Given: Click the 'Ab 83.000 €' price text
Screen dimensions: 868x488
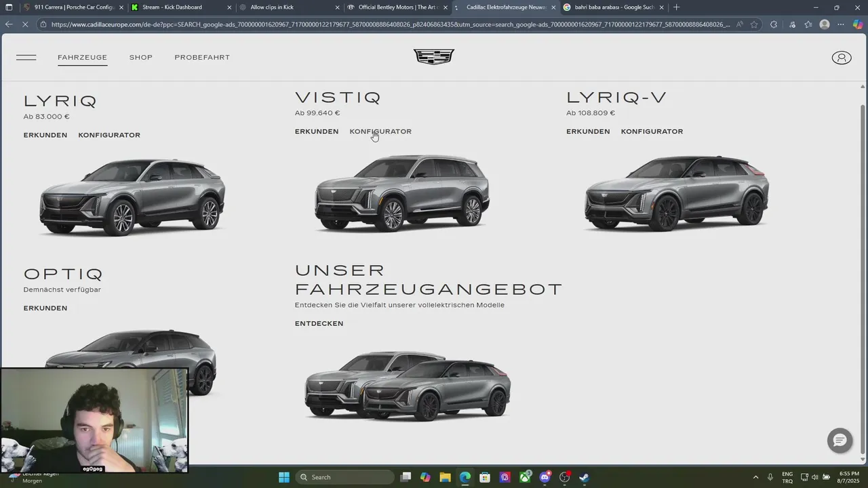Looking at the screenshot, I should (47, 117).
